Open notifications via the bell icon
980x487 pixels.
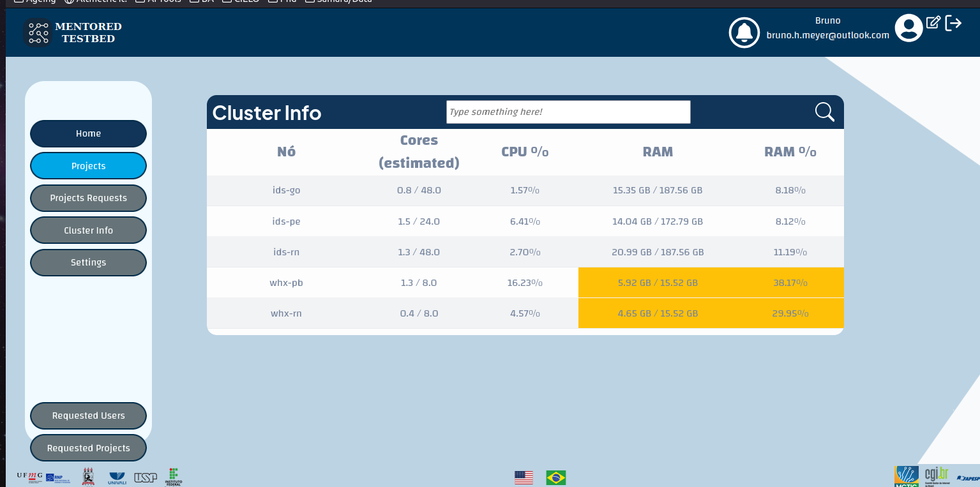[x=744, y=32]
